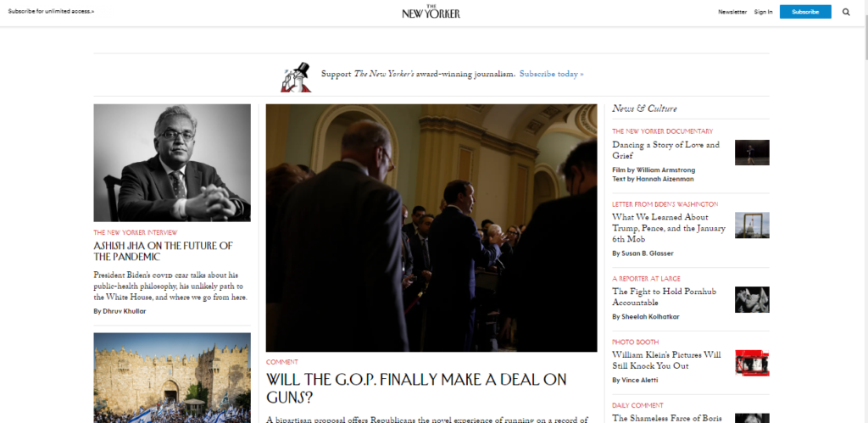Click The New Yorker logo in header
Viewport: 868px width, 423px height.
click(431, 11)
